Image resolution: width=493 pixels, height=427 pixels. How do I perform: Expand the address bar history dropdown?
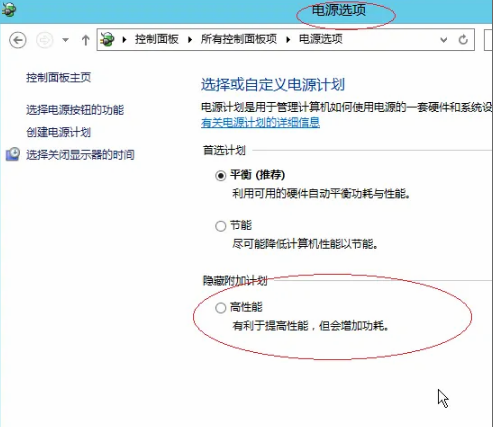tap(443, 40)
